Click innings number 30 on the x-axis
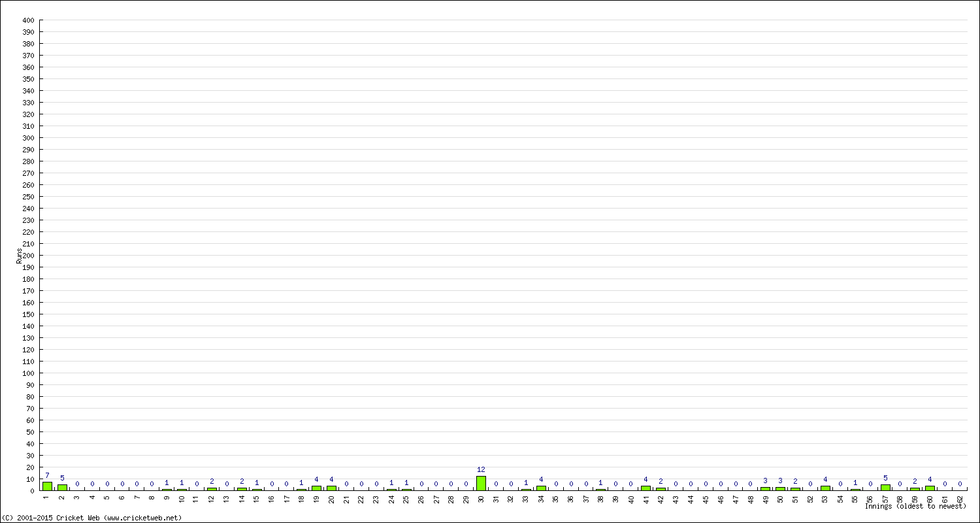 pyautogui.click(x=481, y=499)
